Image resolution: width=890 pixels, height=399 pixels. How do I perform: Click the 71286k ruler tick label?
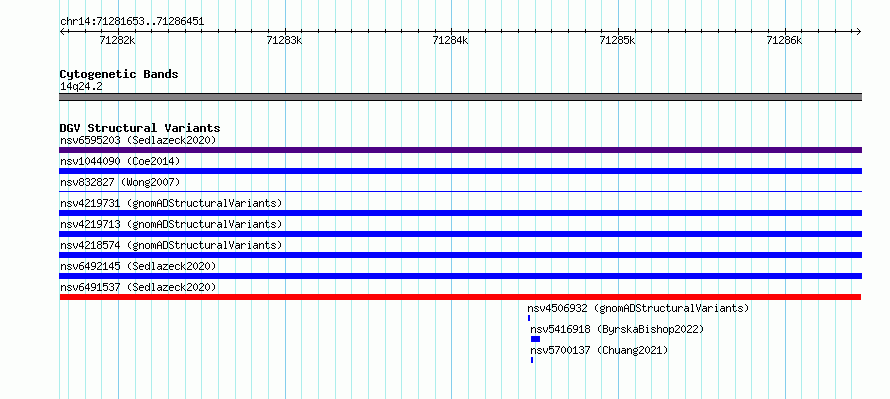click(784, 40)
